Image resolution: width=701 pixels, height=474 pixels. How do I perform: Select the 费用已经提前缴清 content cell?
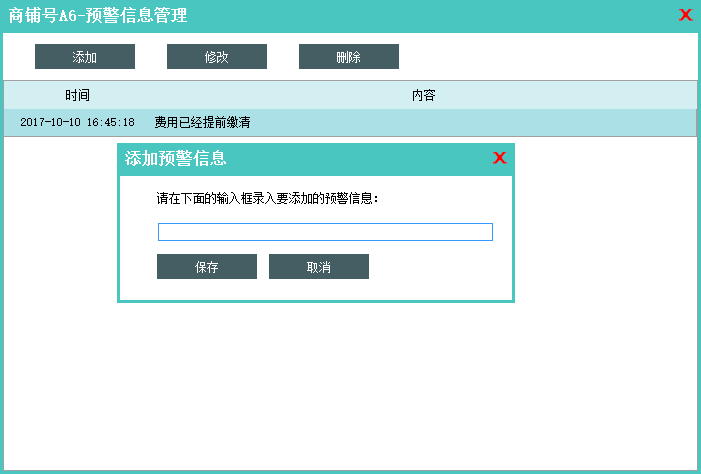[x=202, y=122]
